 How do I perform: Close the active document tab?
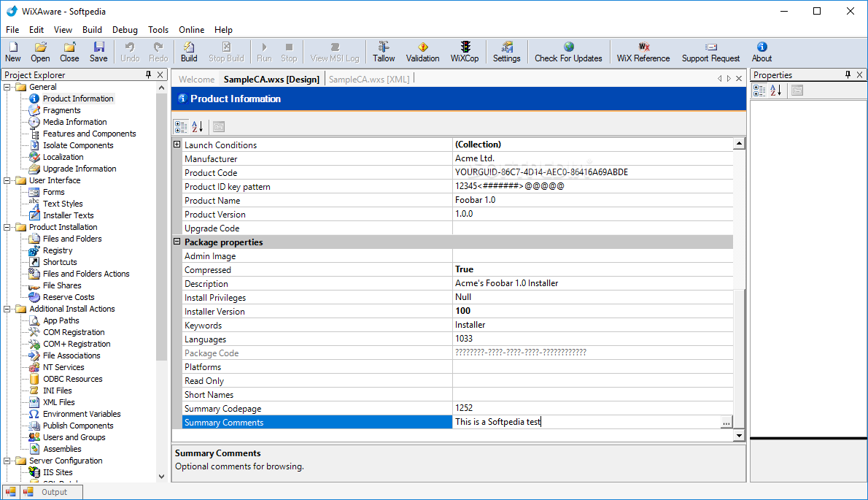tap(738, 79)
